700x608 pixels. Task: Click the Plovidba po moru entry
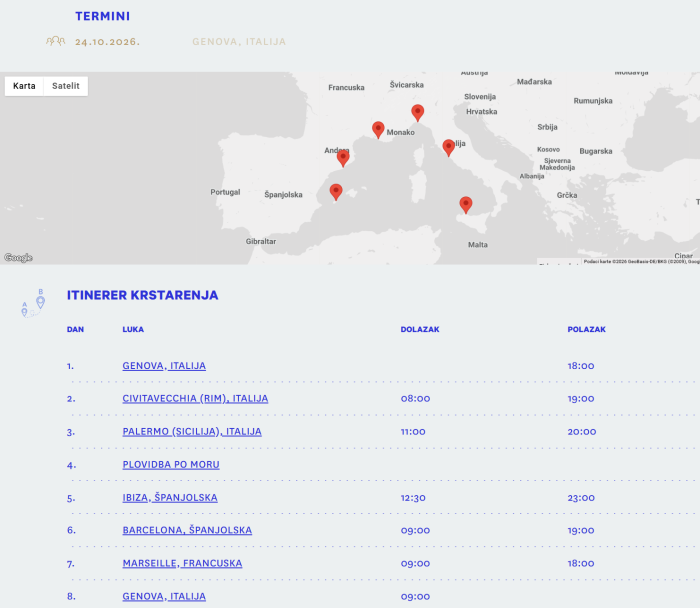click(x=171, y=465)
